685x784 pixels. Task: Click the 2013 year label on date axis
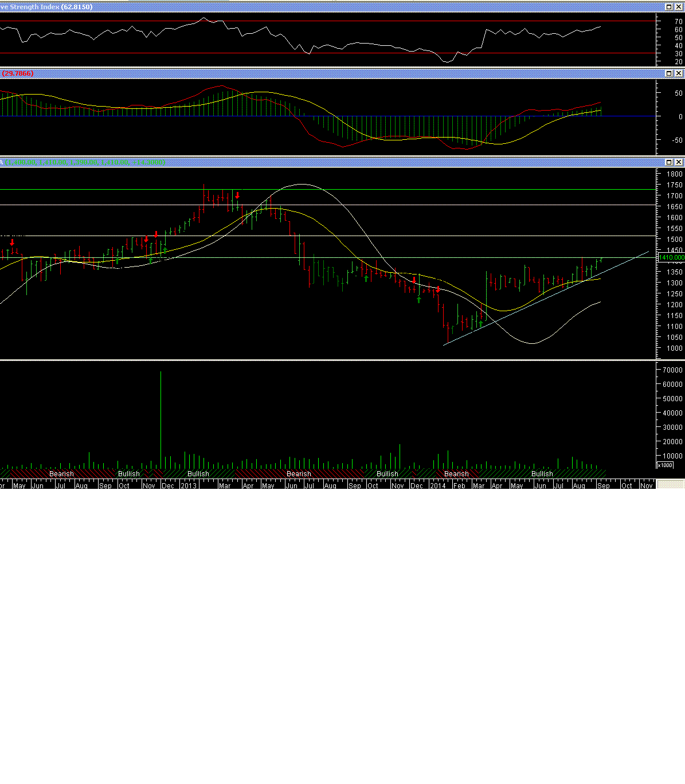tap(189, 485)
